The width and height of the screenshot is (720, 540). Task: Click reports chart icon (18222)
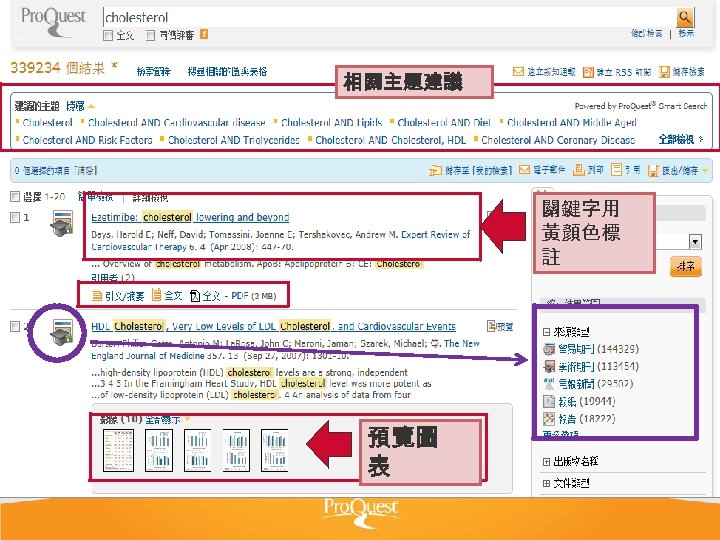click(x=549, y=418)
